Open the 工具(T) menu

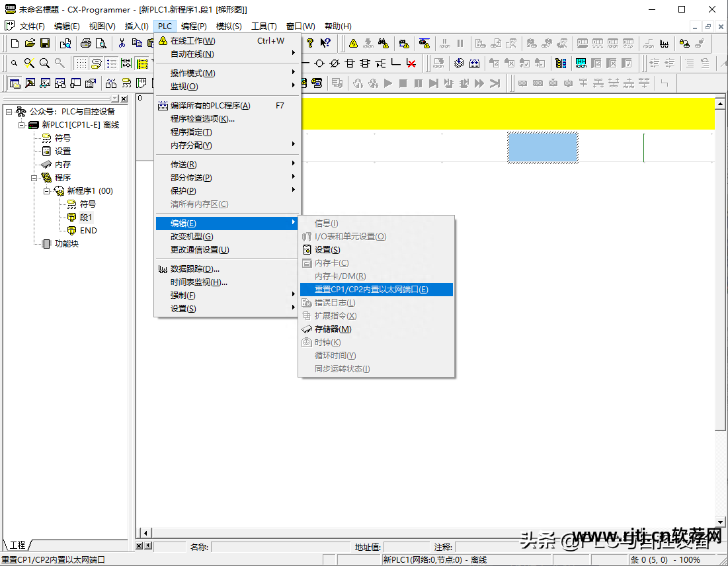[x=263, y=26]
